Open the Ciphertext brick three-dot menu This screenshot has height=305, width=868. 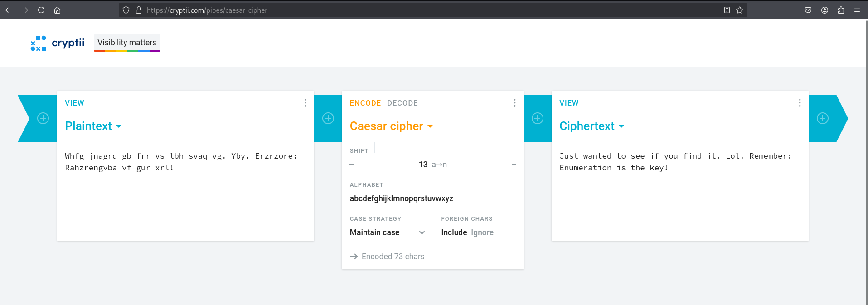(800, 103)
